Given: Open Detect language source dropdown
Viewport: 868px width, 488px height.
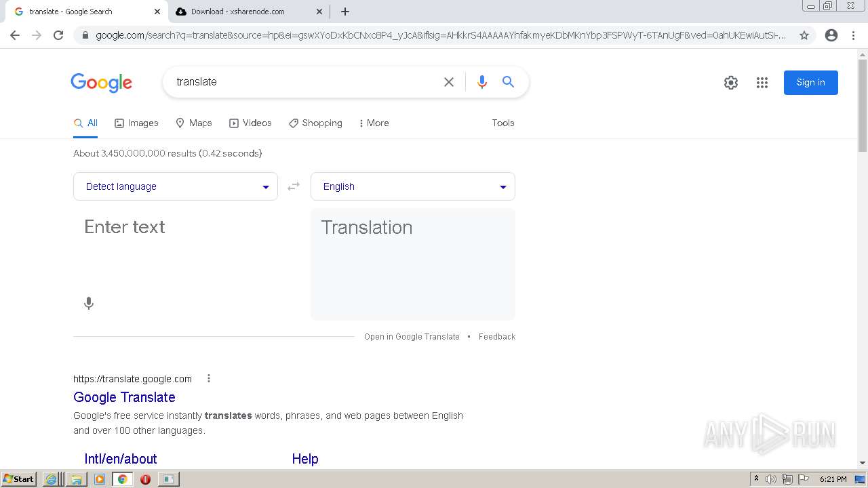Looking at the screenshot, I should 176,186.
